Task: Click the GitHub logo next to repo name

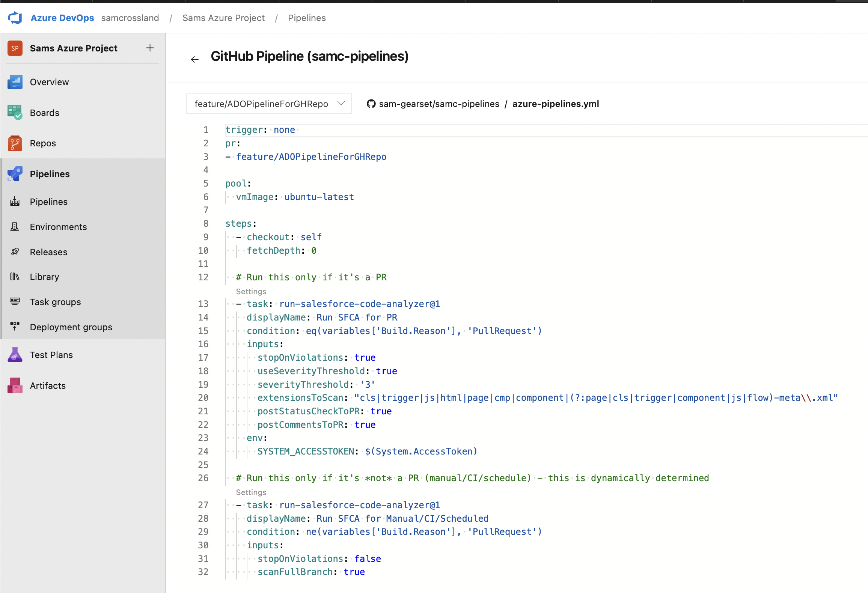Action: 371,104
